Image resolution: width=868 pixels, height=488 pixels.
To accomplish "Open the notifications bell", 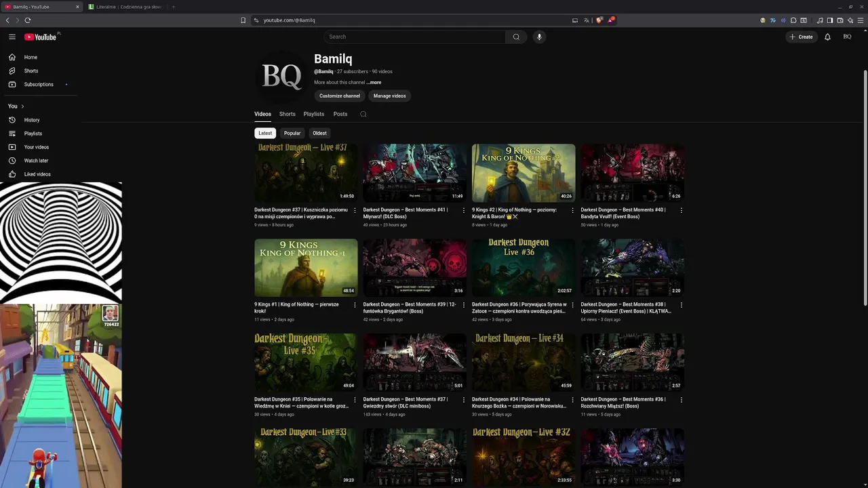I will point(827,37).
